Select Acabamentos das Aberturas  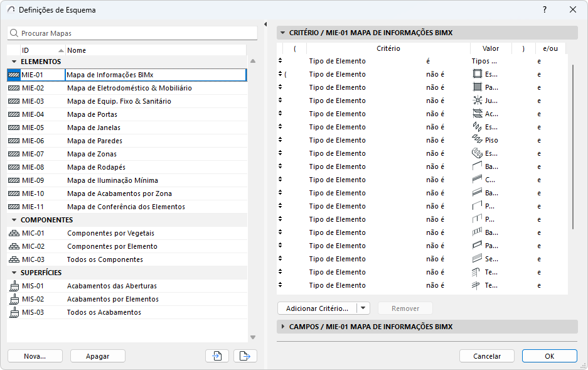tap(112, 286)
